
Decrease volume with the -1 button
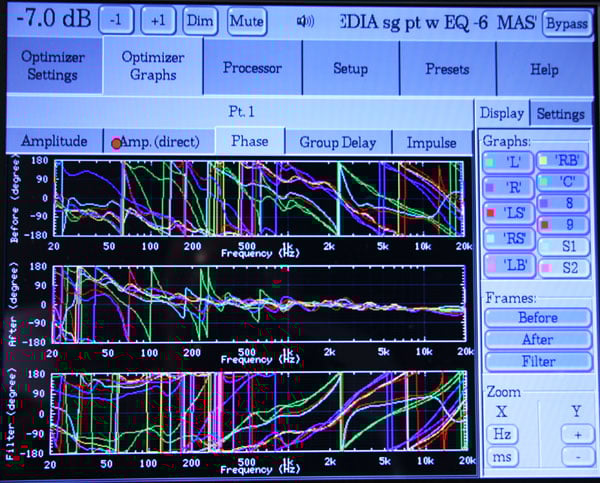click(116, 21)
